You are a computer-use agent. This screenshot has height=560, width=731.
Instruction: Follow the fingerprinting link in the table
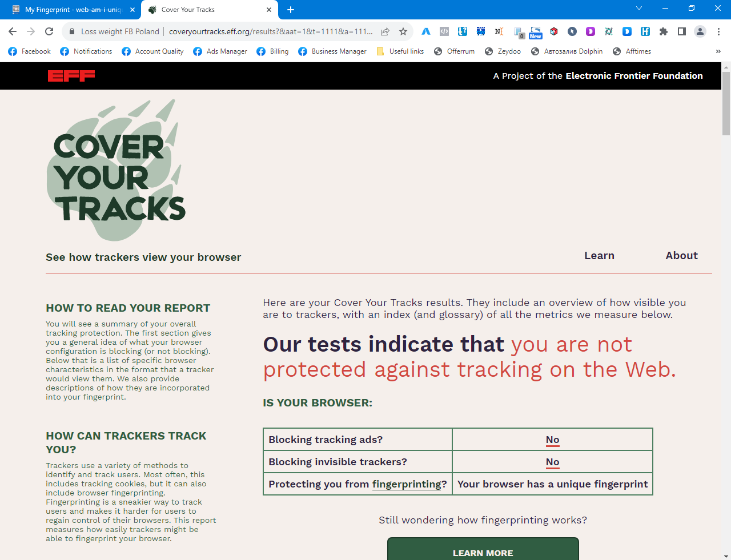(407, 484)
